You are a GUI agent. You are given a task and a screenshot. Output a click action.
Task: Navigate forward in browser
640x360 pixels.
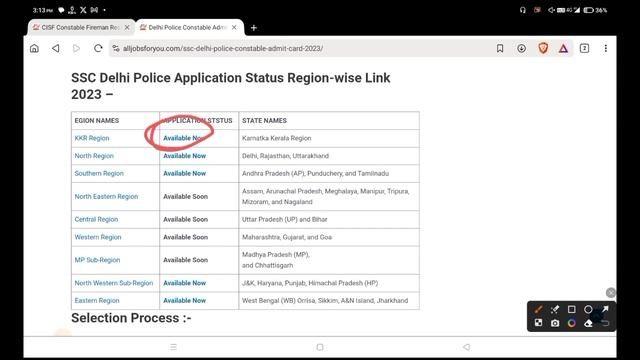tap(76, 48)
